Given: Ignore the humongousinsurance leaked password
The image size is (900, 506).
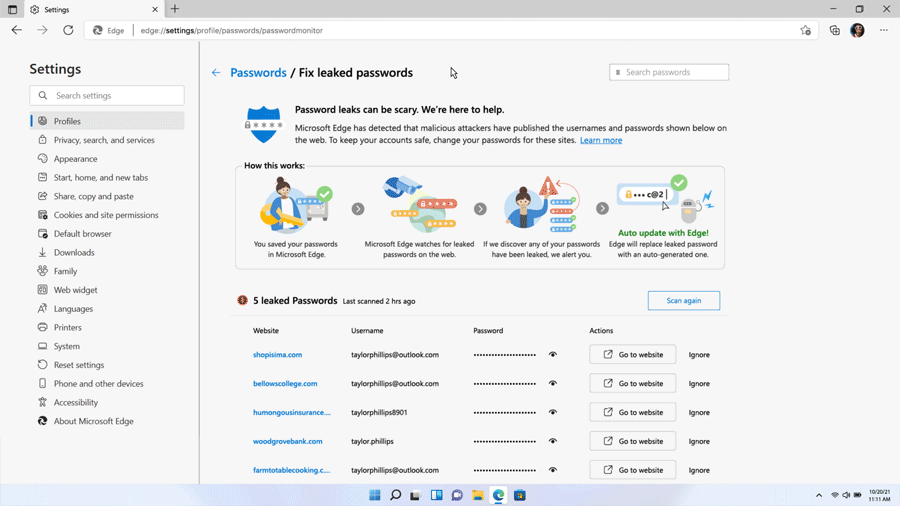Looking at the screenshot, I should pyautogui.click(x=699, y=412).
